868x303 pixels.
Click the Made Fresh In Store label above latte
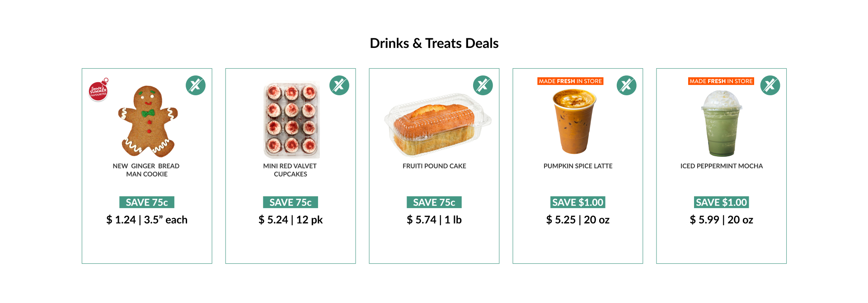tap(570, 81)
